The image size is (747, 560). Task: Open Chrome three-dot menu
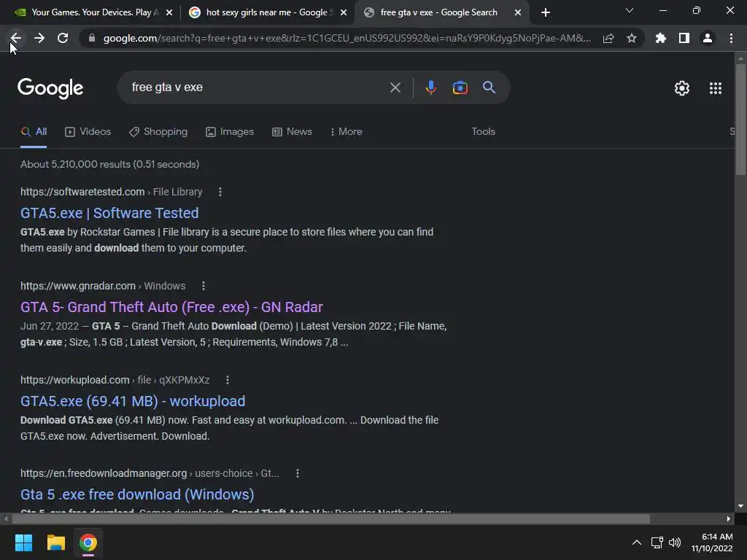point(731,38)
